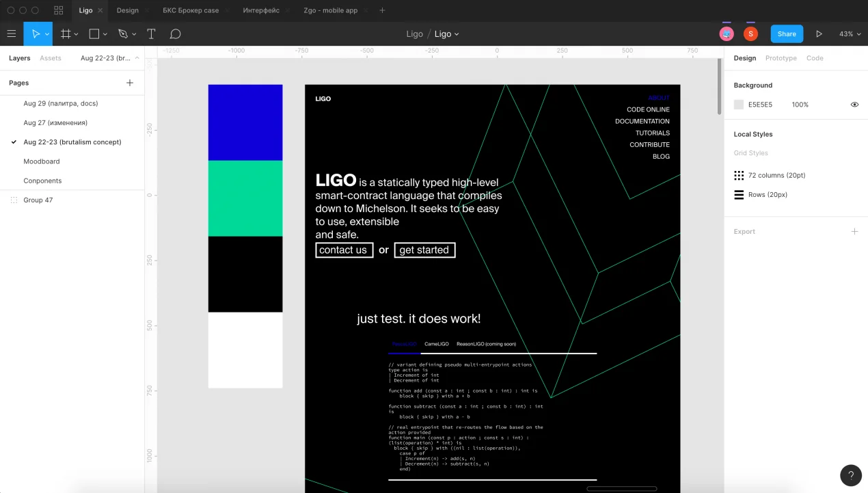Open the Layers panel tab

20,58
